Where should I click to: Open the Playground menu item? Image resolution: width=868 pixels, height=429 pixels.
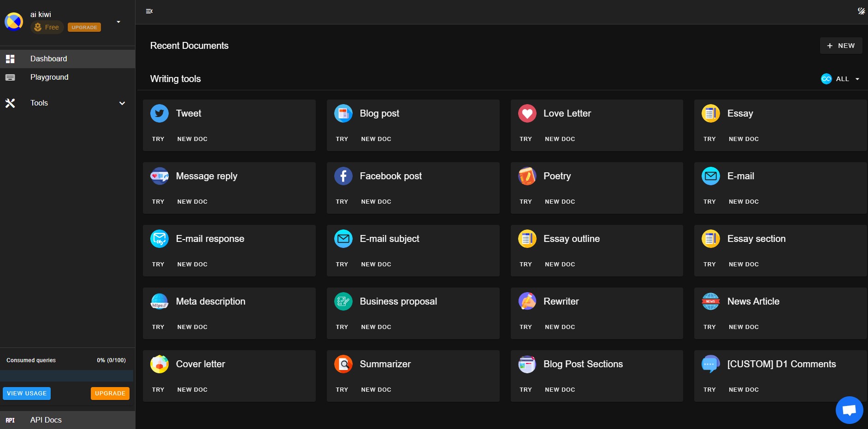pos(68,77)
